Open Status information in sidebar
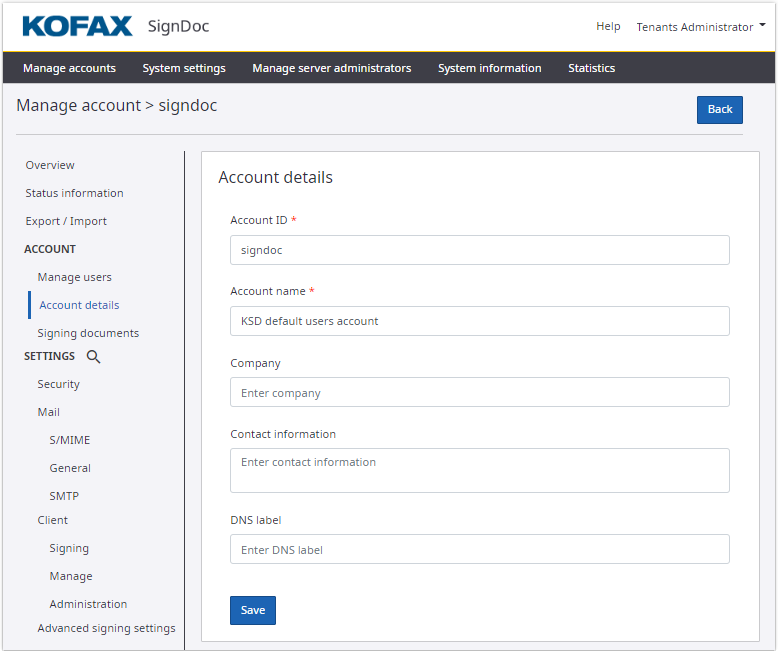The image size is (778, 653). click(x=75, y=193)
